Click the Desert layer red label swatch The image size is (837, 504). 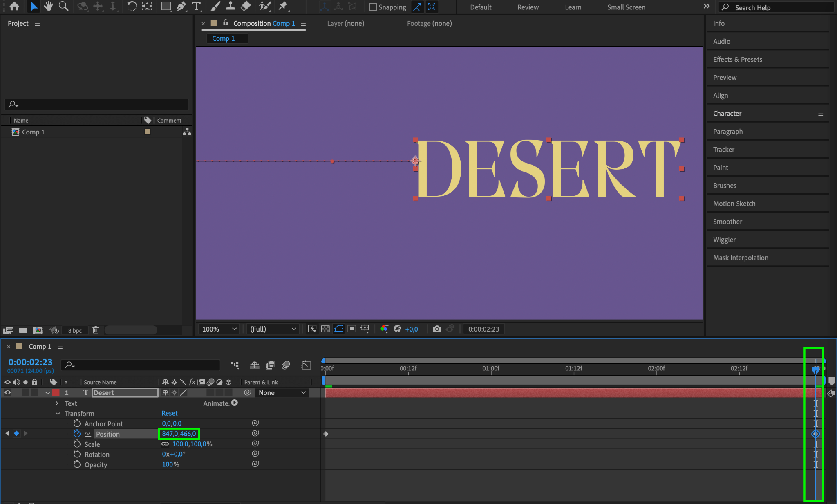coord(56,393)
